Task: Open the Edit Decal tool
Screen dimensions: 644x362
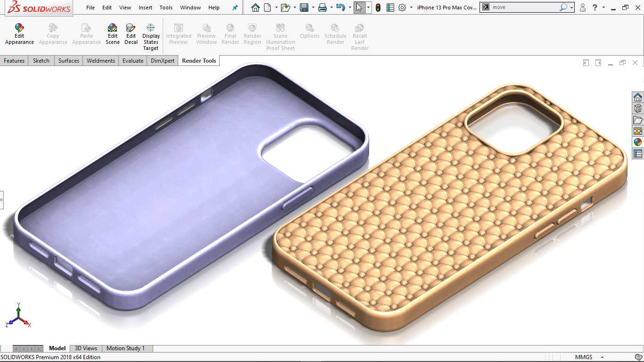Action: [131, 34]
